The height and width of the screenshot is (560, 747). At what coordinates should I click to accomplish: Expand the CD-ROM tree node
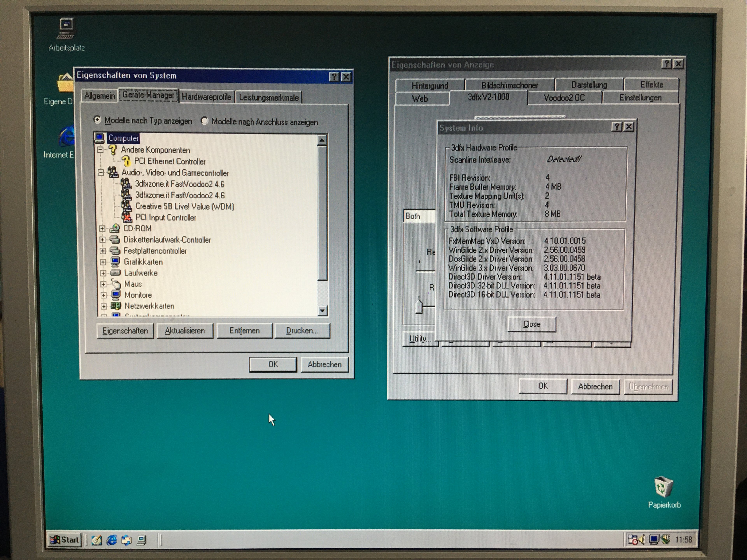click(x=102, y=228)
